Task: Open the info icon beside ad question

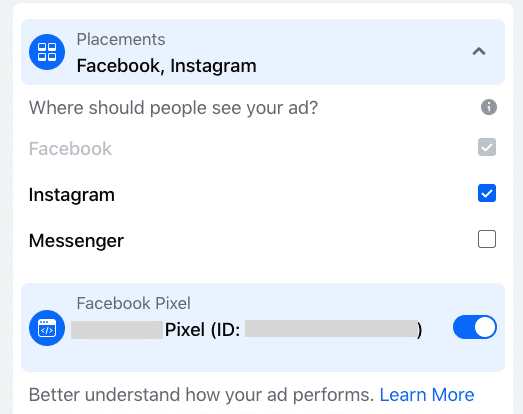Action: point(489,107)
